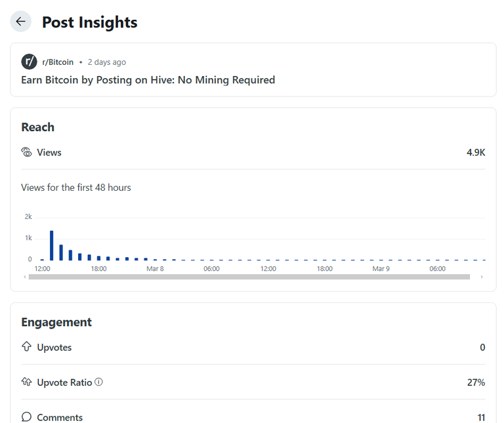This screenshot has height=423, width=504.
Task: Click the Comments speech bubble icon
Action: click(x=27, y=417)
